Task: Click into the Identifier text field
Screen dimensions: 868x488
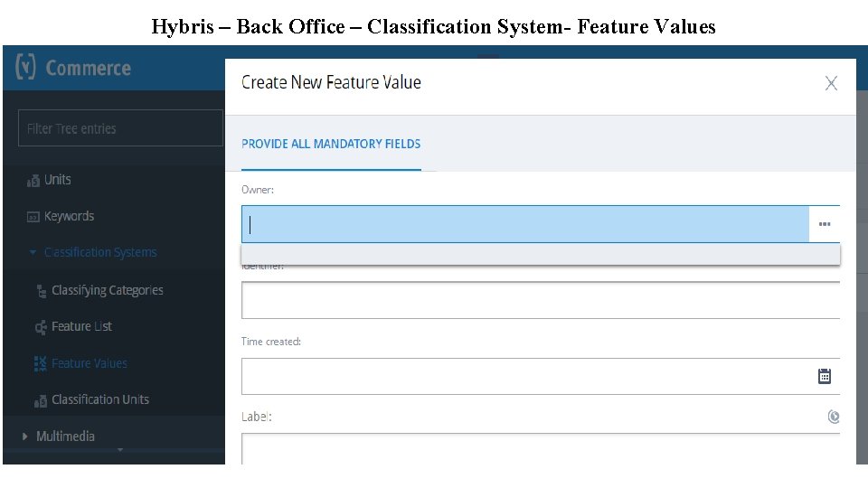Action: 540,300
